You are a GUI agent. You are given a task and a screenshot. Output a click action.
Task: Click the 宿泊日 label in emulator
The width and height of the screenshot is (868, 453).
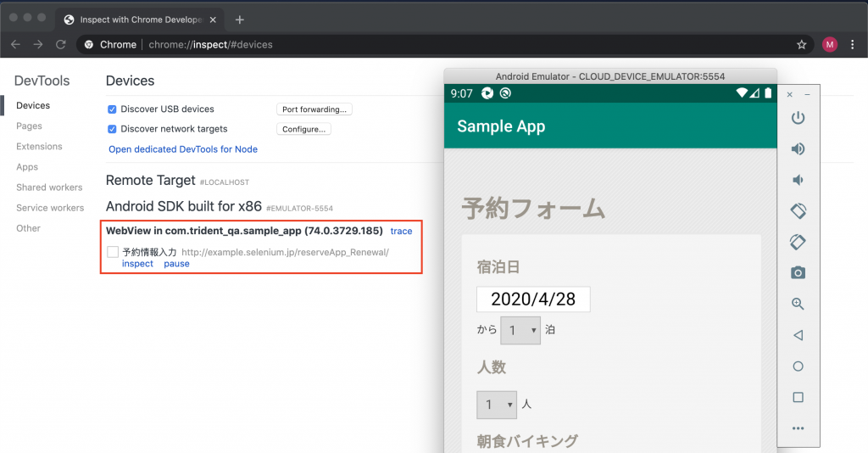(x=498, y=267)
